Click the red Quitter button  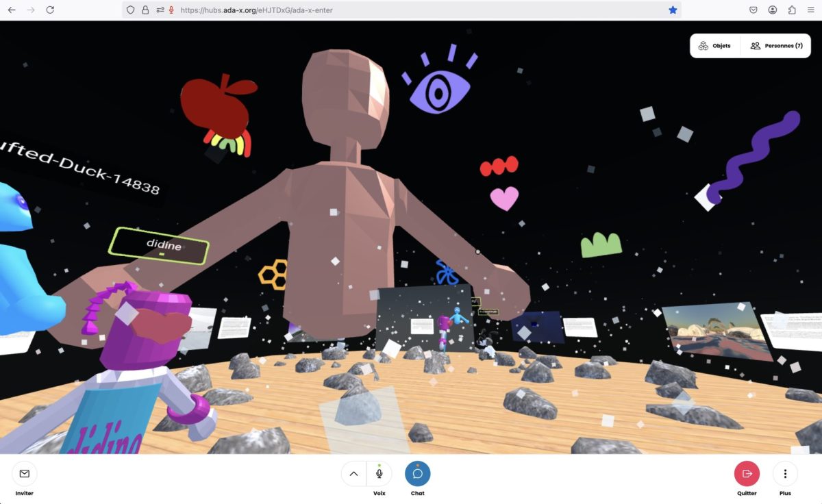[747, 473]
